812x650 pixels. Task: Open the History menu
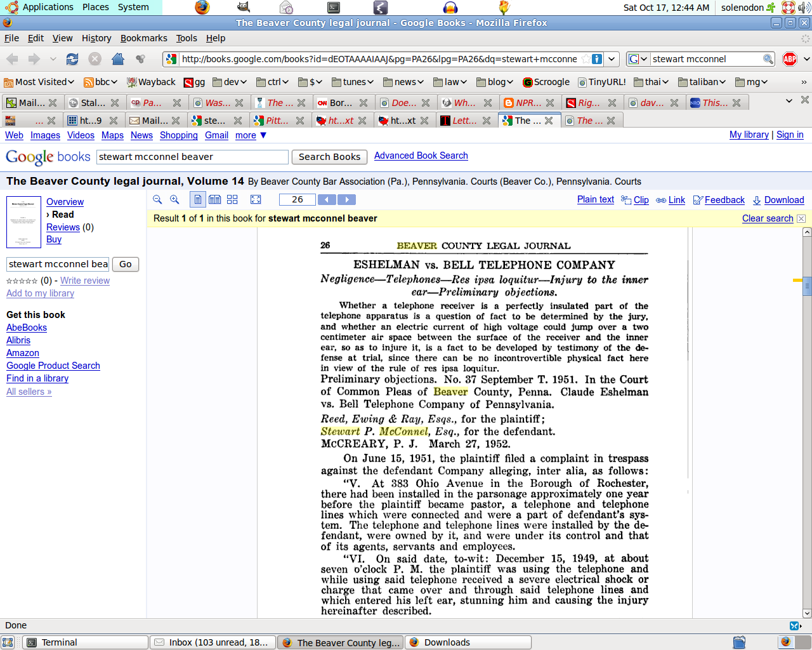click(x=96, y=38)
